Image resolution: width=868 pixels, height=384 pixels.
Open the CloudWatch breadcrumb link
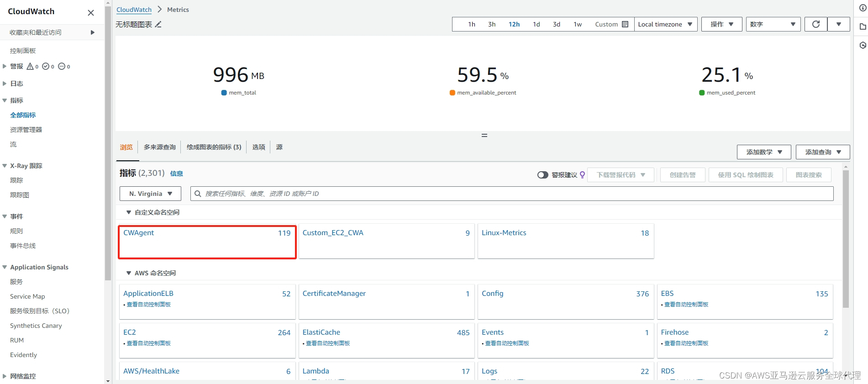[x=134, y=10]
